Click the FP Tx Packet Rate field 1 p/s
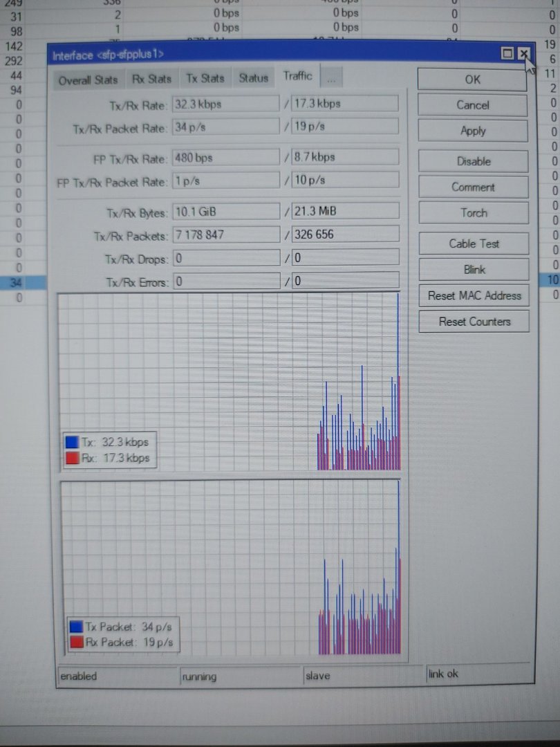 coord(225,181)
